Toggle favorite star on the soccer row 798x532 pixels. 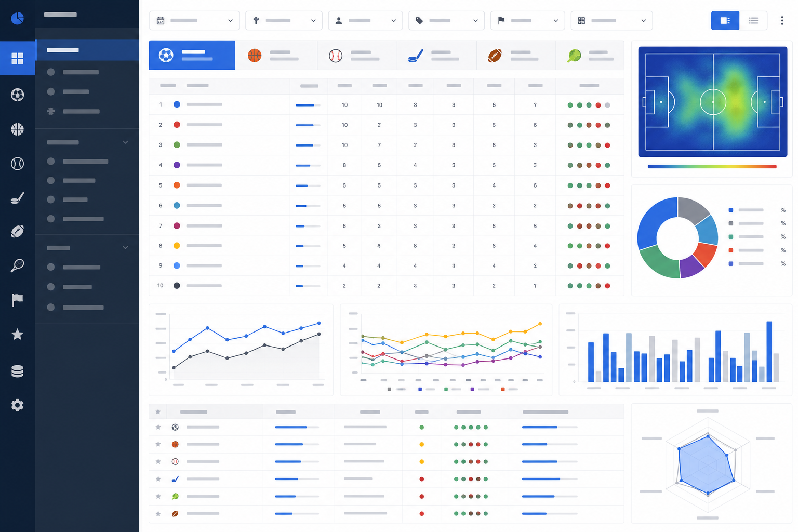158,427
